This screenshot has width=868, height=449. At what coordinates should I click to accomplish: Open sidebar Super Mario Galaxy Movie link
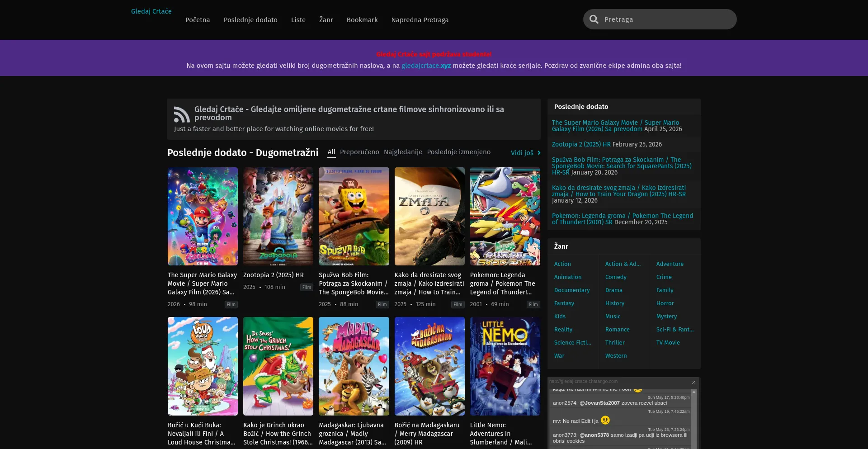pos(615,126)
